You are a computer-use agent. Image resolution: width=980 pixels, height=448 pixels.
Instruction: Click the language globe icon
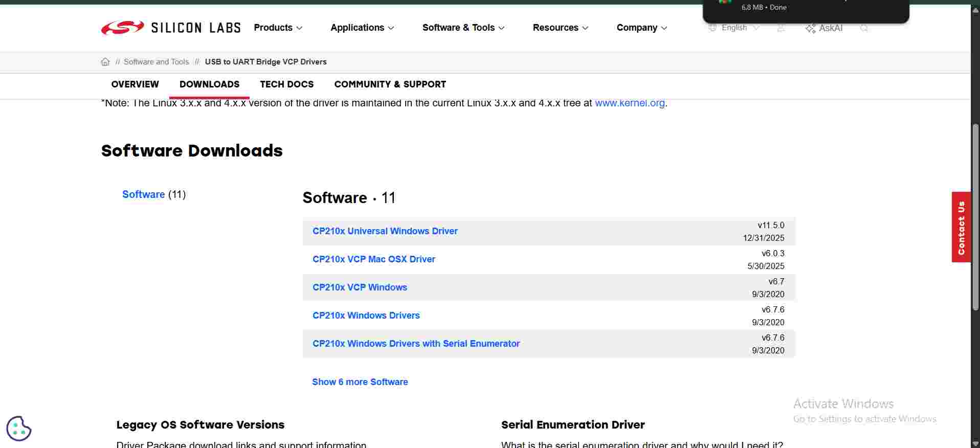click(712, 28)
